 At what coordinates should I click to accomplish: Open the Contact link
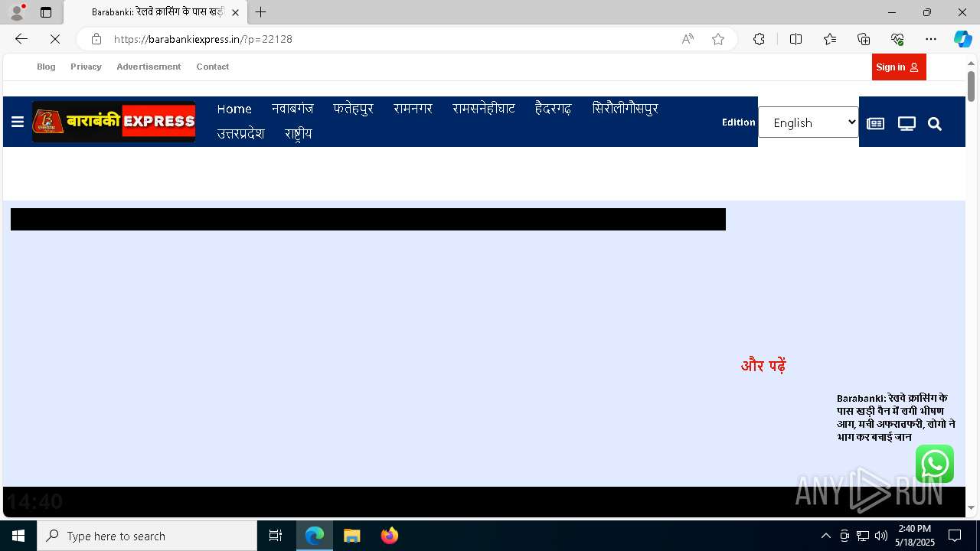pyautogui.click(x=213, y=67)
